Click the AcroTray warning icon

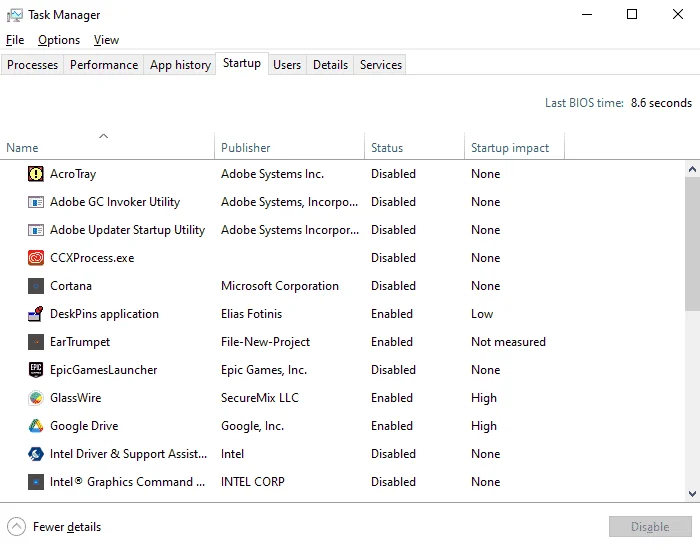pos(36,174)
